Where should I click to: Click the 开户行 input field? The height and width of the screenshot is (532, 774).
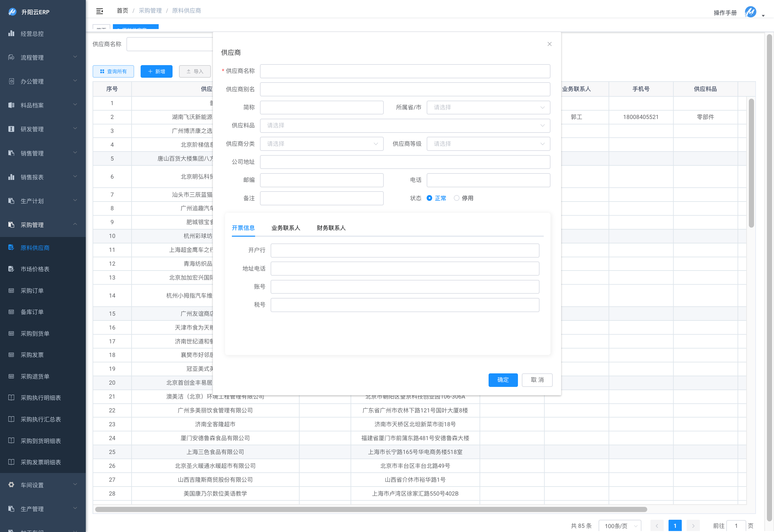click(405, 250)
